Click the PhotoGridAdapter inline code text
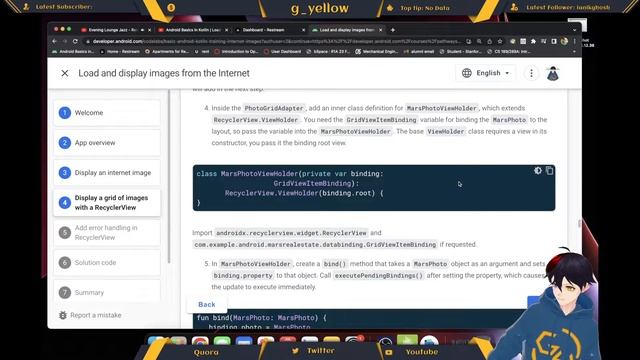640x360 pixels. (274, 108)
